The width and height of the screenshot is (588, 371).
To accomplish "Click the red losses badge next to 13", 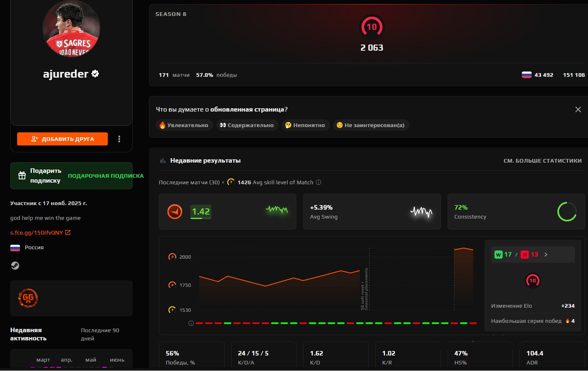I will click(x=525, y=255).
